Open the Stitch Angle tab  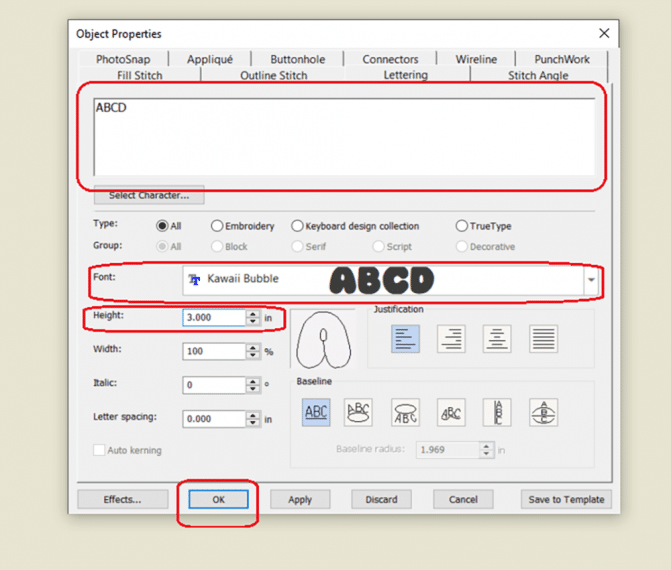pyautogui.click(x=538, y=76)
